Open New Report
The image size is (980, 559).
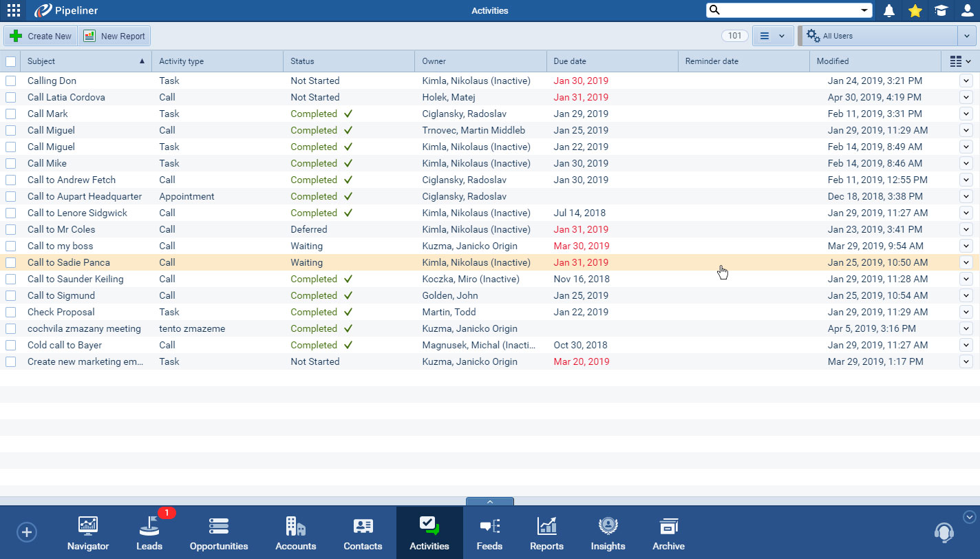click(114, 35)
